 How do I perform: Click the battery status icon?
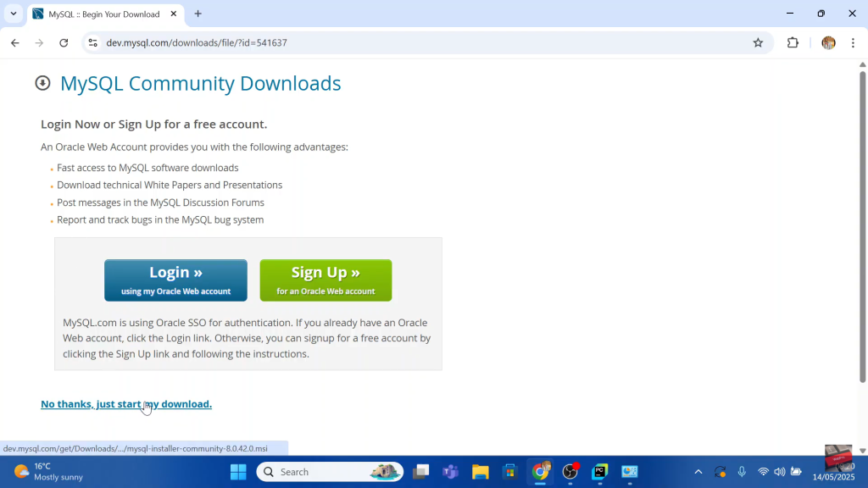pos(796,472)
